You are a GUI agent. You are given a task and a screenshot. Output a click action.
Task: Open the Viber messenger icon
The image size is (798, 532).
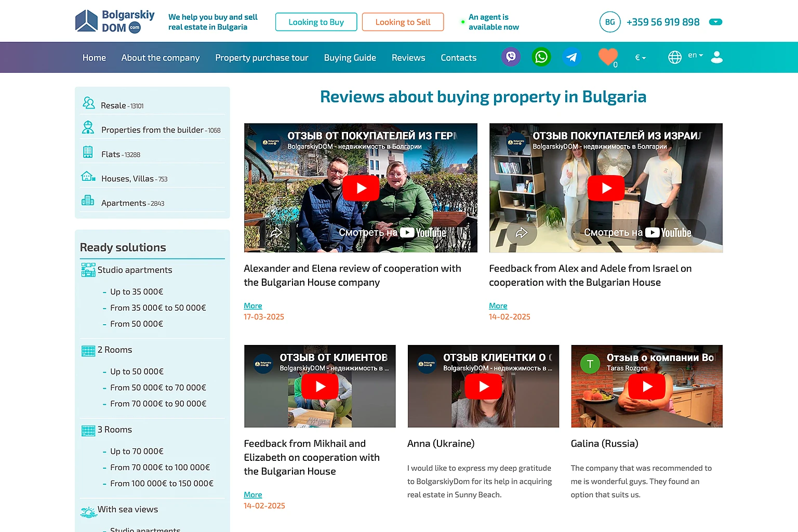pyautogui.click(x=511, y=57)
